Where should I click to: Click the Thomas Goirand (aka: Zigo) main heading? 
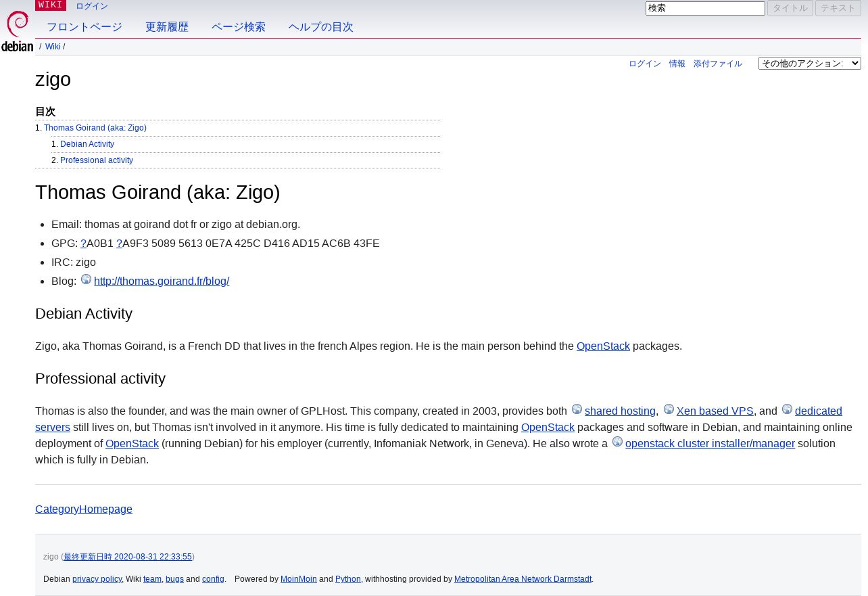158,192
